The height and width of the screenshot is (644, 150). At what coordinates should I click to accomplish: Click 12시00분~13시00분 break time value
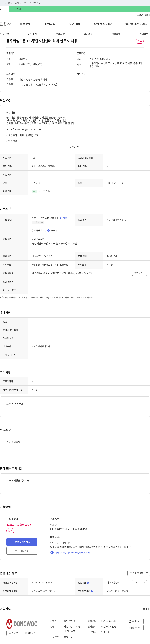coord(42,256)
